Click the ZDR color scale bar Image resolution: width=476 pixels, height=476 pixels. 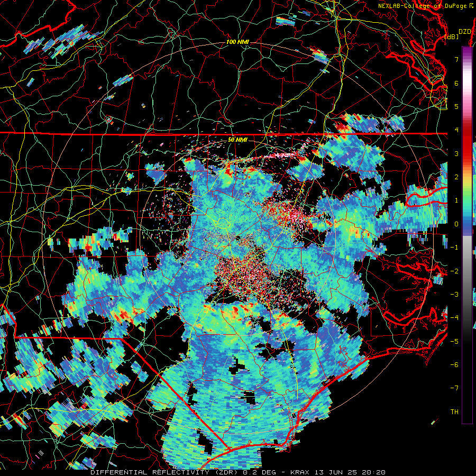[x=467, y=235]
